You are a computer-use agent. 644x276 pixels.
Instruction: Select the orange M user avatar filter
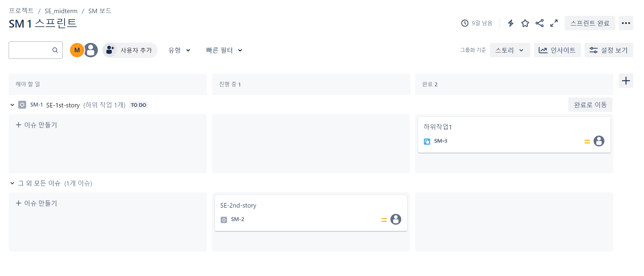pos(77,50)
